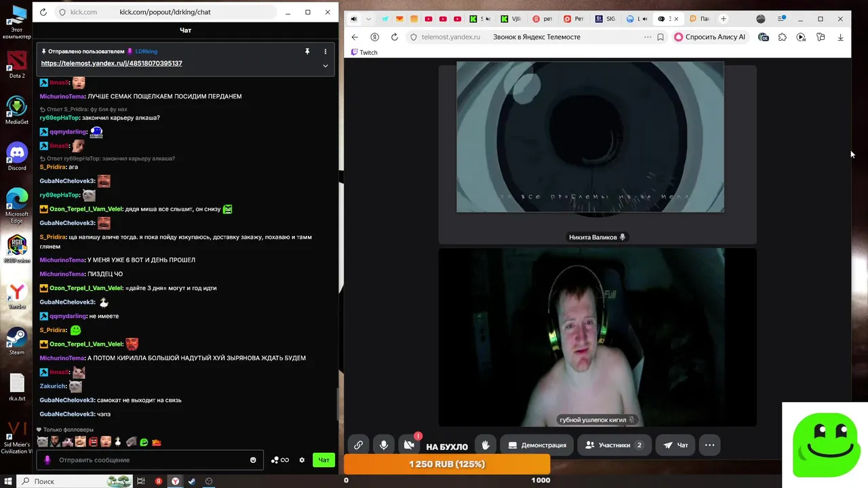Screen dimensions: 868x488
Task: Open a new browser tab
Action: (723, 19)
